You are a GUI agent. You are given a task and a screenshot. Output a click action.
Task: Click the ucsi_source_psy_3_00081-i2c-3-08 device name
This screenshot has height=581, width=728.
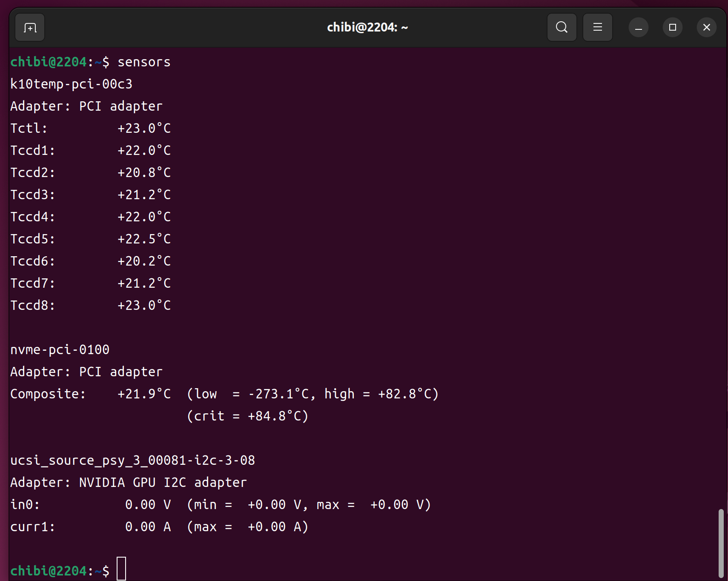click(x=132, y=461)
